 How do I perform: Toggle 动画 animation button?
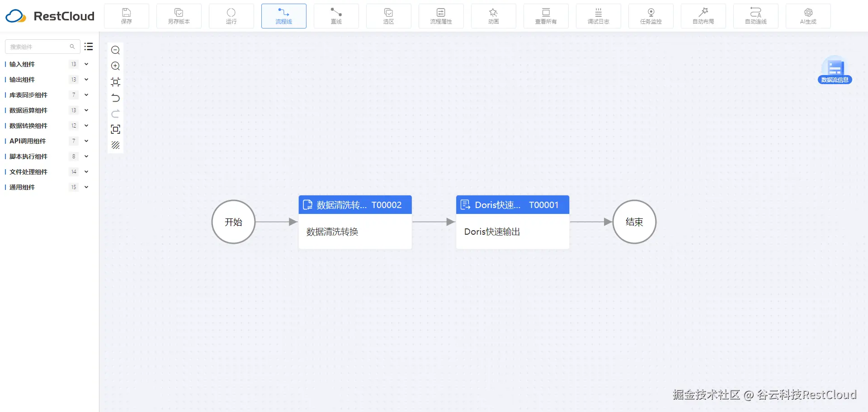tap(494, 16)
